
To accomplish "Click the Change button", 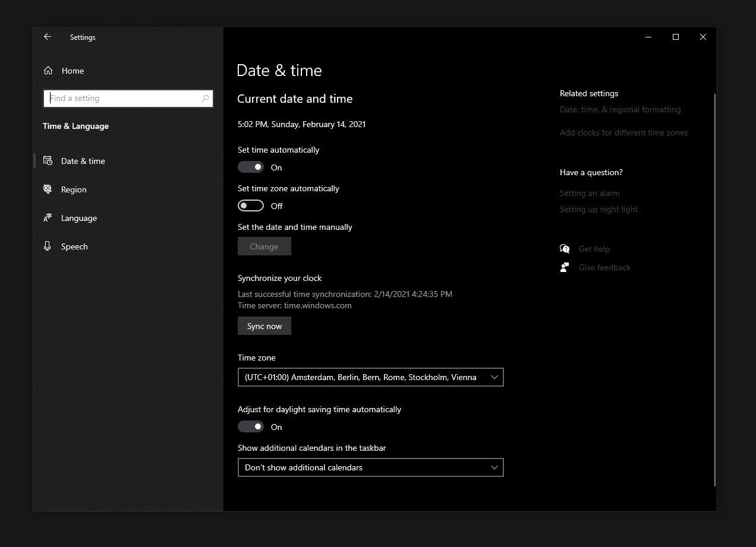I will 264,246.
